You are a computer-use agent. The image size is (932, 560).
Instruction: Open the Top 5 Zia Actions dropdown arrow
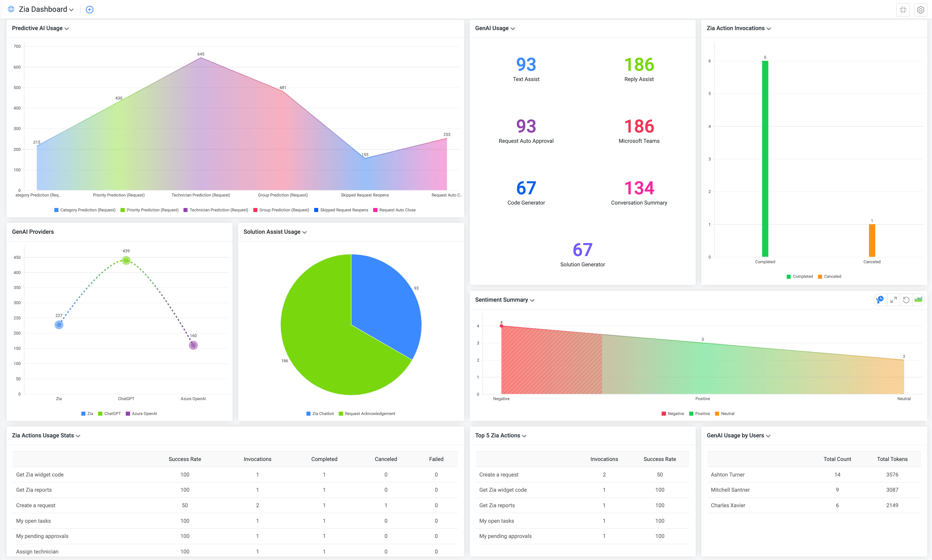(x=524, y=436)
